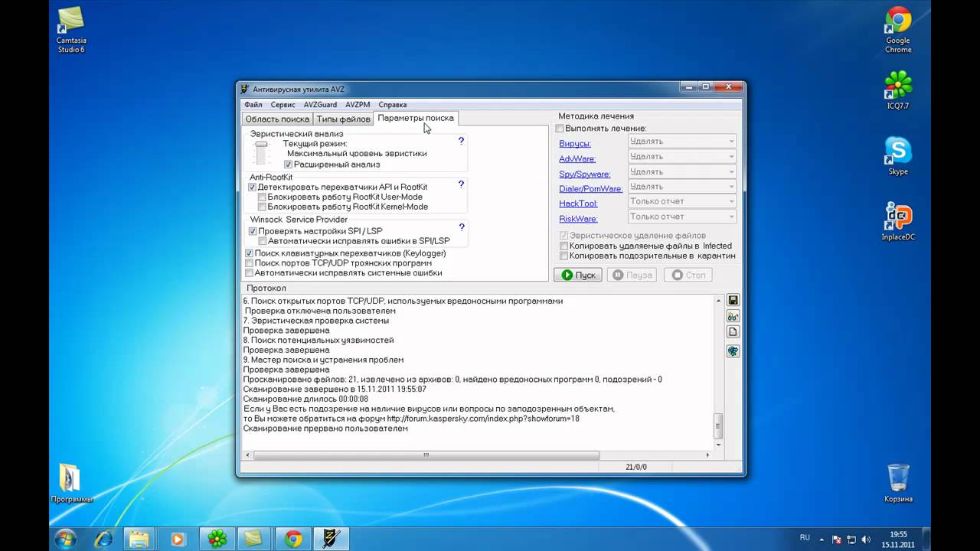Image resolution: width=980 pixels, height=551 pixels.
Task: Open the Сервис menu
Action: 283,104
